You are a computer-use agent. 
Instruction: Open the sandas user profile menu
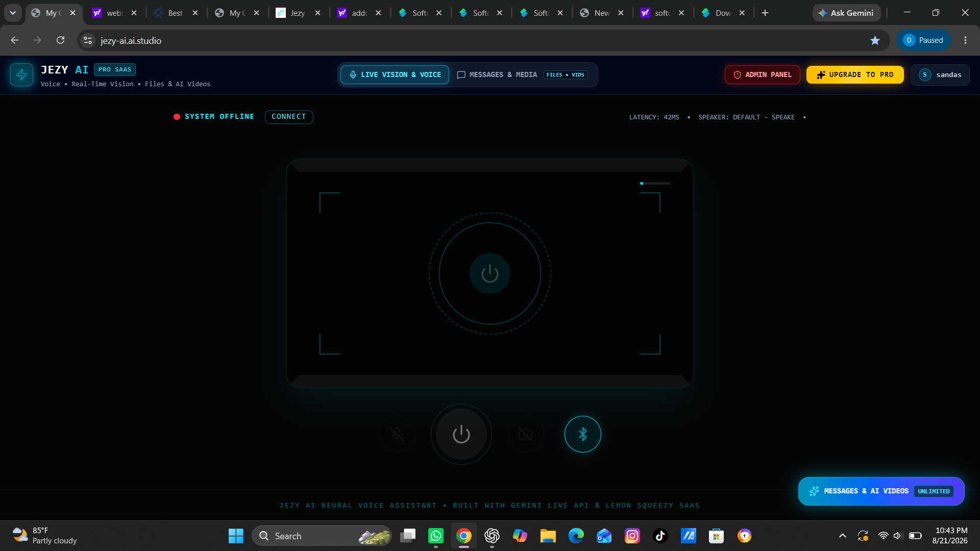[940, 74]
